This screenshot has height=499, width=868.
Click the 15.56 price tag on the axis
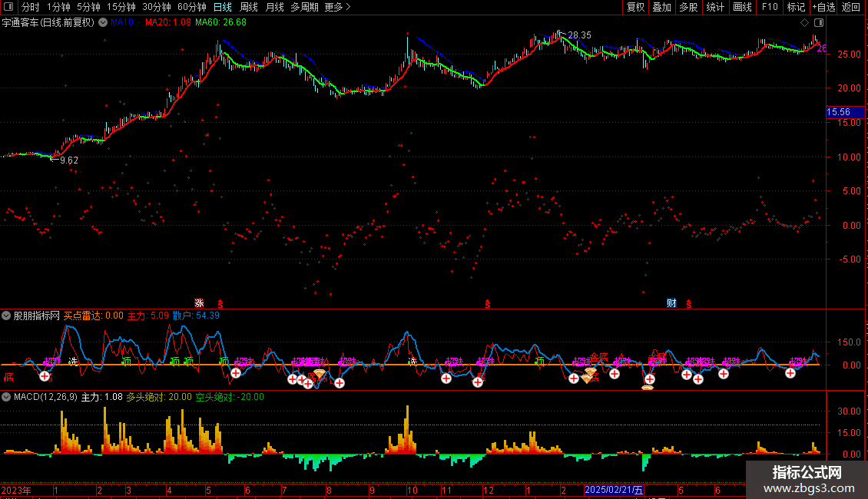(845, 112)
